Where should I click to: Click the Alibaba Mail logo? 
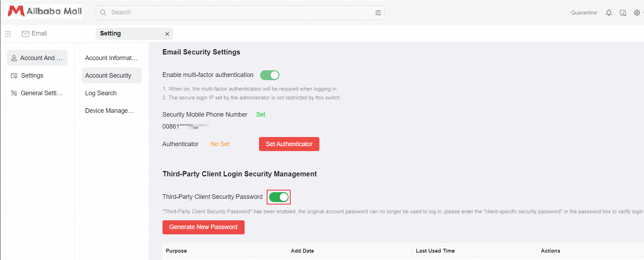click(x=45, y=12)
